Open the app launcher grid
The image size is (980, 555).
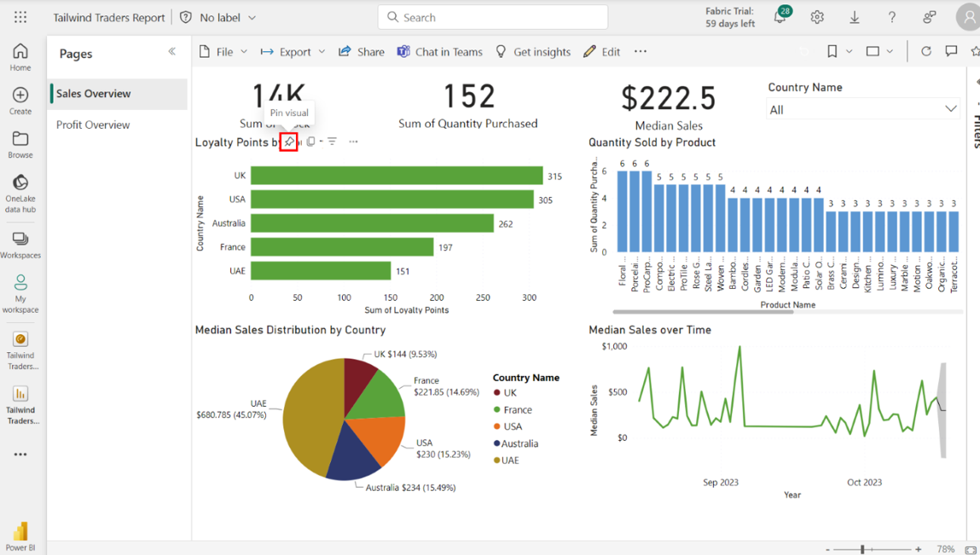tap(20, 17)
